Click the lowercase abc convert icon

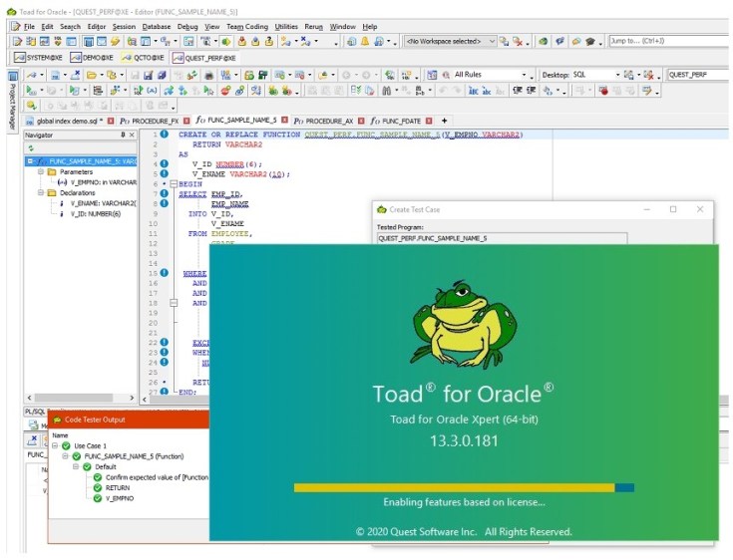[487, 91]
